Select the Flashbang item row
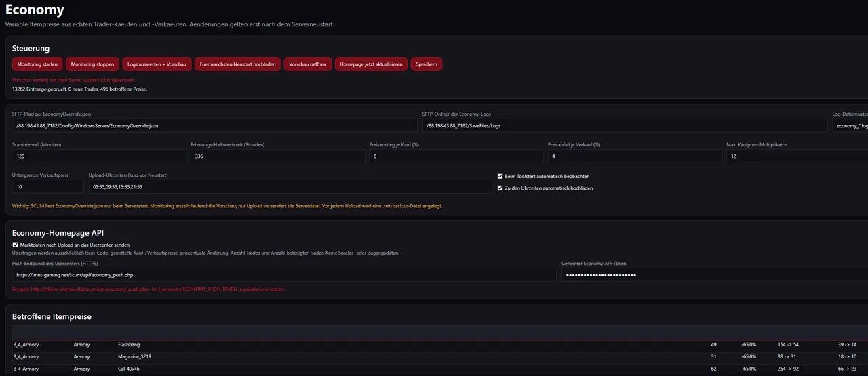 (x=440, y=345)
